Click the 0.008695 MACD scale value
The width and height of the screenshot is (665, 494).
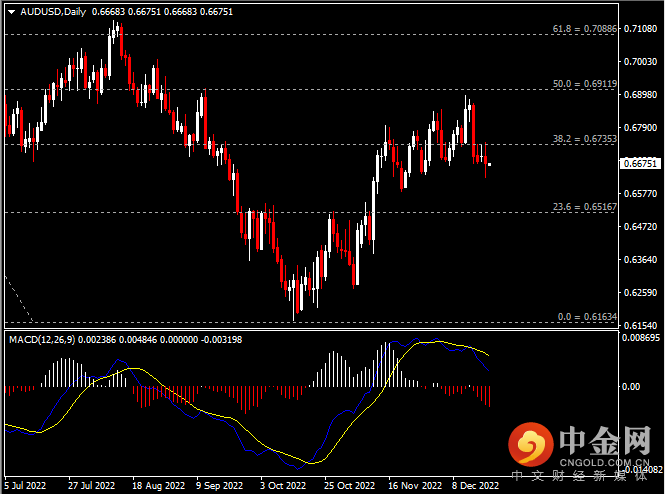(640, 340)
